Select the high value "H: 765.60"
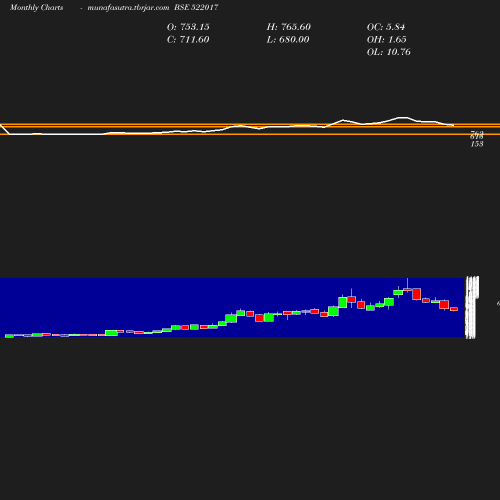500x500 pixels. pyautogui.click(x=288, y=27)
